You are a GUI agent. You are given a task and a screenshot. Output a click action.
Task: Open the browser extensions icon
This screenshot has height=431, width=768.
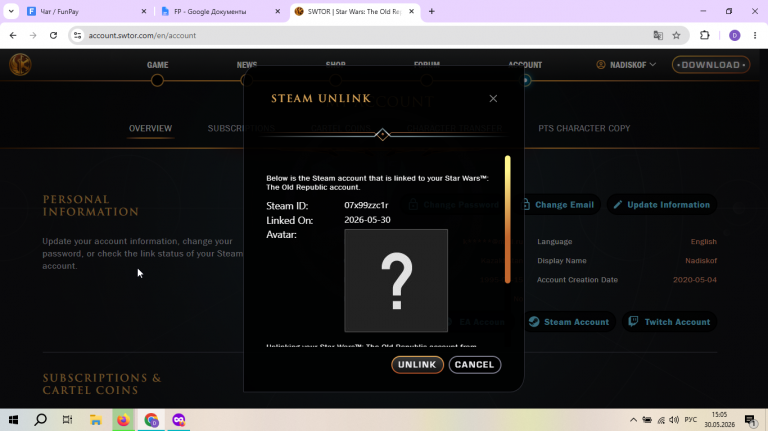(x=704, y=35)
